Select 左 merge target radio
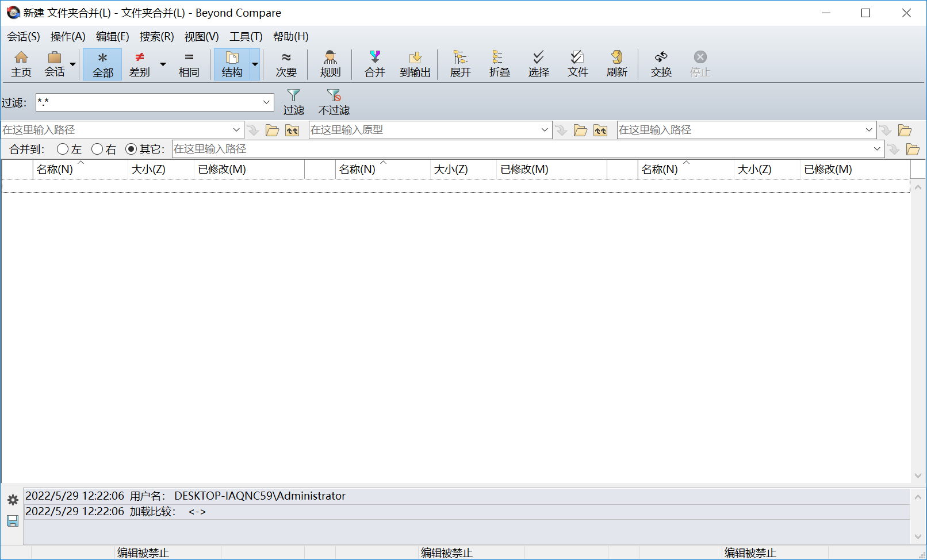 (x=69, y=149)
